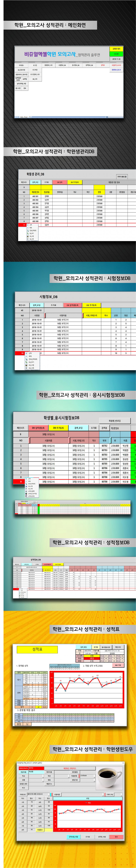Click red 종료 in 학원생 기록카드 window
The image size is (136, 868).
[x=116, y=837]
